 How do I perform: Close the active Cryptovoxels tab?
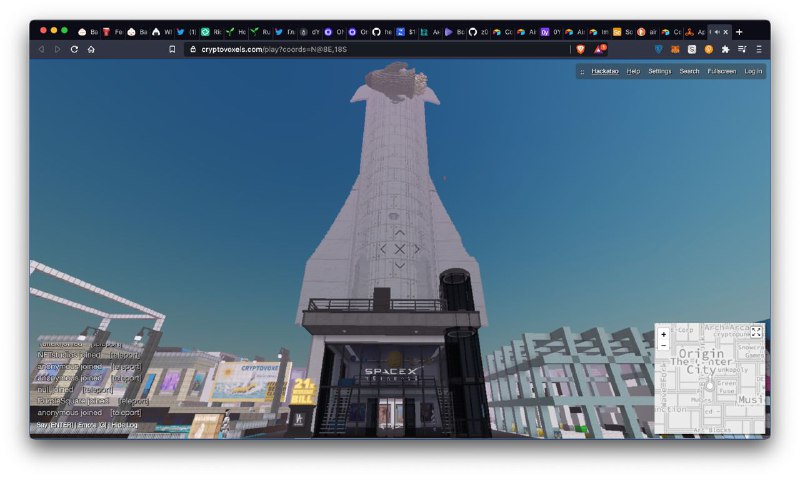click(x=726, y=32)
